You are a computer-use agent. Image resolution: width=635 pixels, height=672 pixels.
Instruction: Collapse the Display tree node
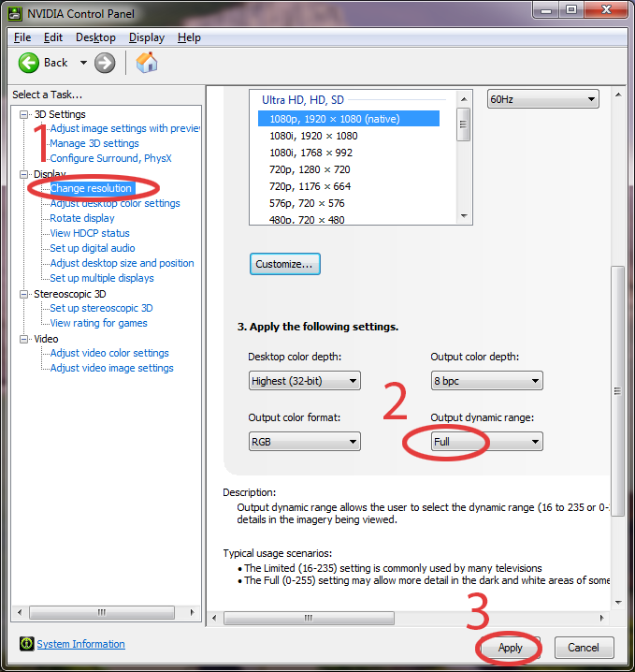[x=24, y=174]
